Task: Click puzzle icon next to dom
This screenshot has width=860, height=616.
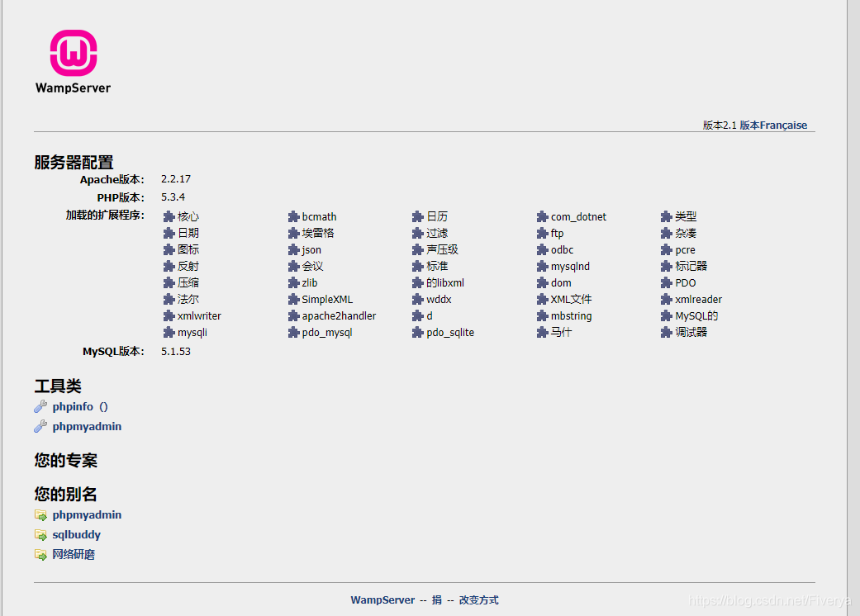Action: pyautogui.click(x=543, y=282)
